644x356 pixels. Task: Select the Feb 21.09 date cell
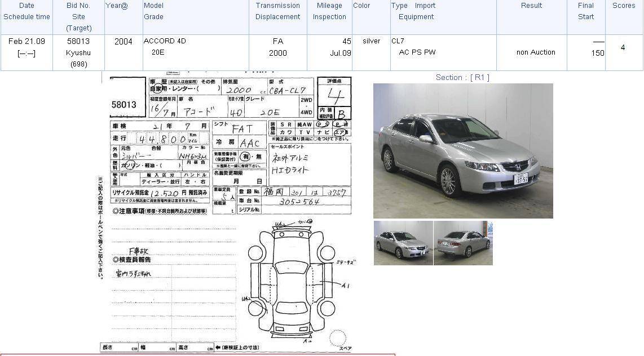click(27, 41)
